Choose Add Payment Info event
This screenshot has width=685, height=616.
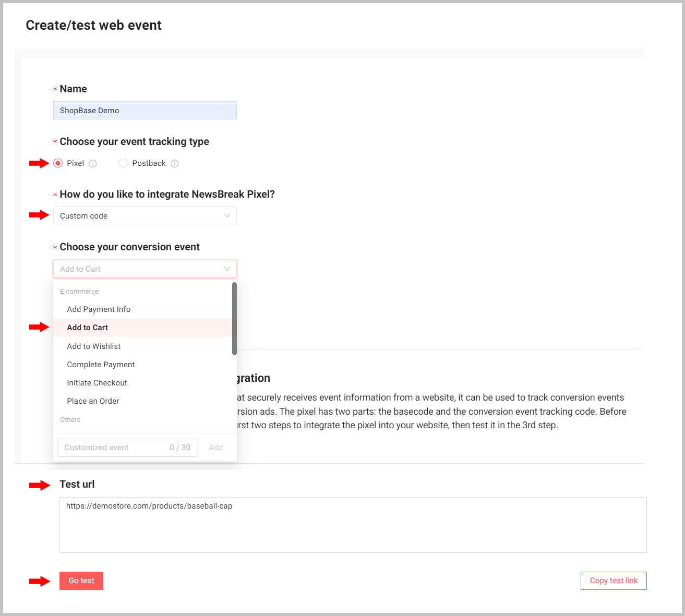tap(99, 309)
